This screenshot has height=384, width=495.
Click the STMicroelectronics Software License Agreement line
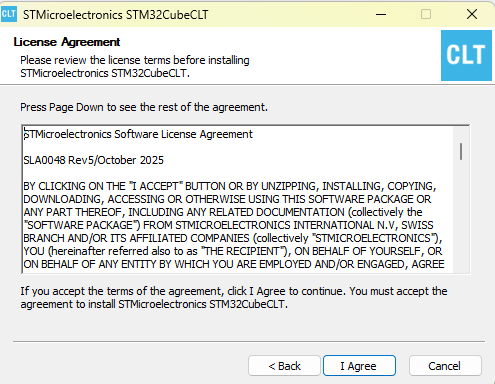click(x=138, y=134)
